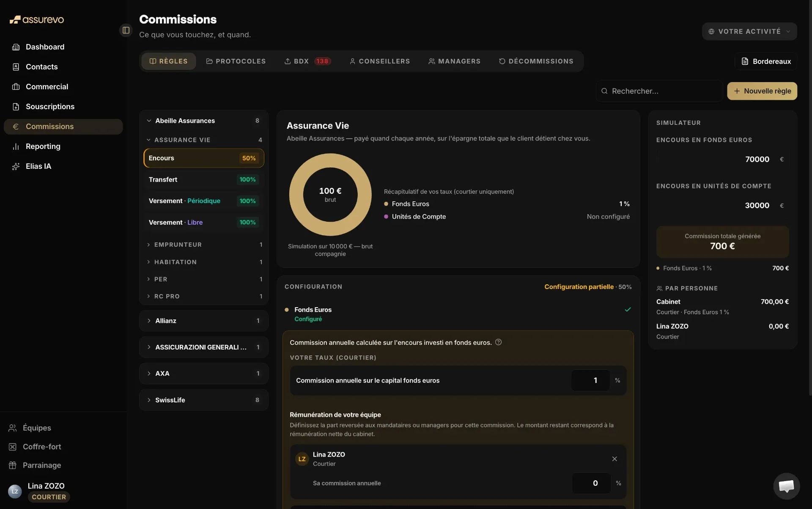Click the 100 € brut donut chart
812x509 pixels.
click(x=330, y=195)
